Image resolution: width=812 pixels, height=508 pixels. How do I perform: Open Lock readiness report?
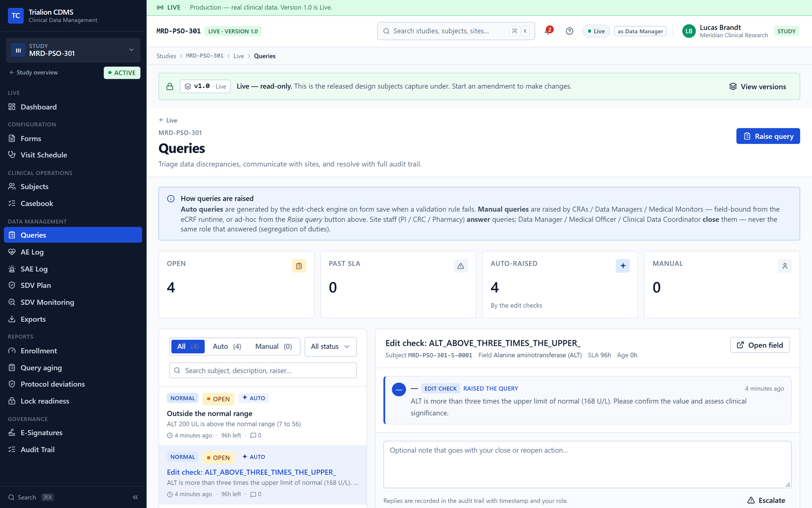[73, 401]
